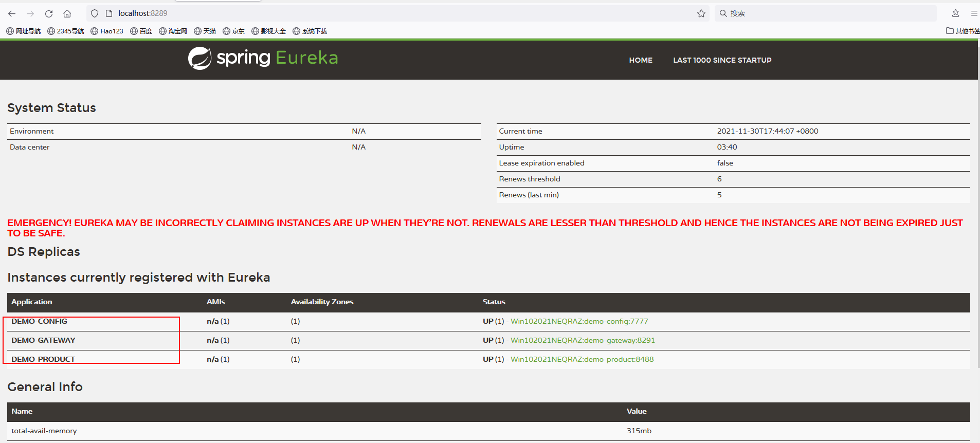Open the 百度 bookmark
This screenshot has width=980, height=443.
pyautogui.click(x=141, y=31)
